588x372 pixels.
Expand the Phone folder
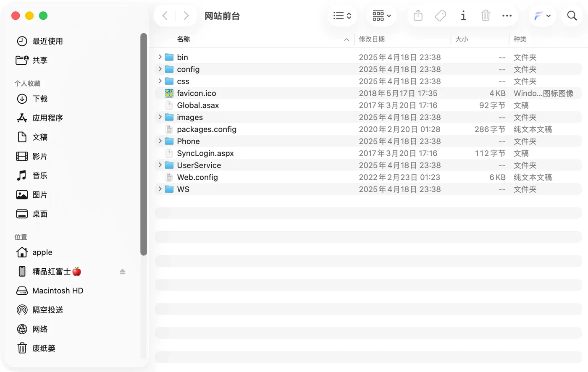(160, 141)
